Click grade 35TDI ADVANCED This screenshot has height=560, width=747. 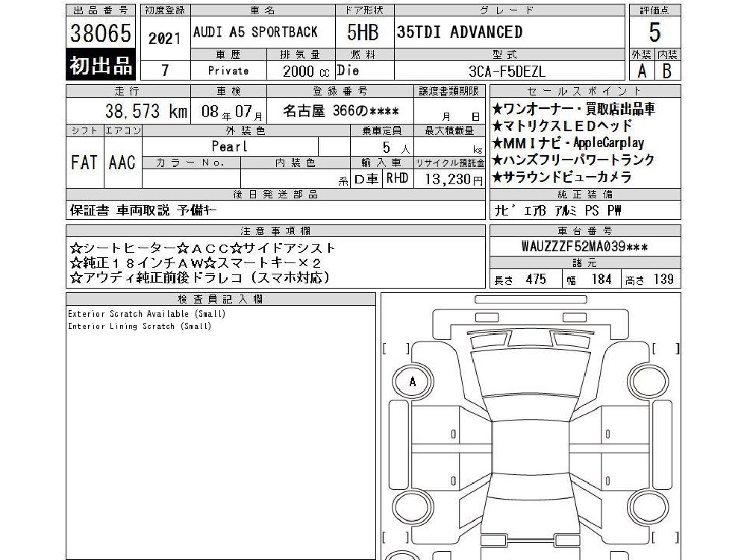[460, 32]
